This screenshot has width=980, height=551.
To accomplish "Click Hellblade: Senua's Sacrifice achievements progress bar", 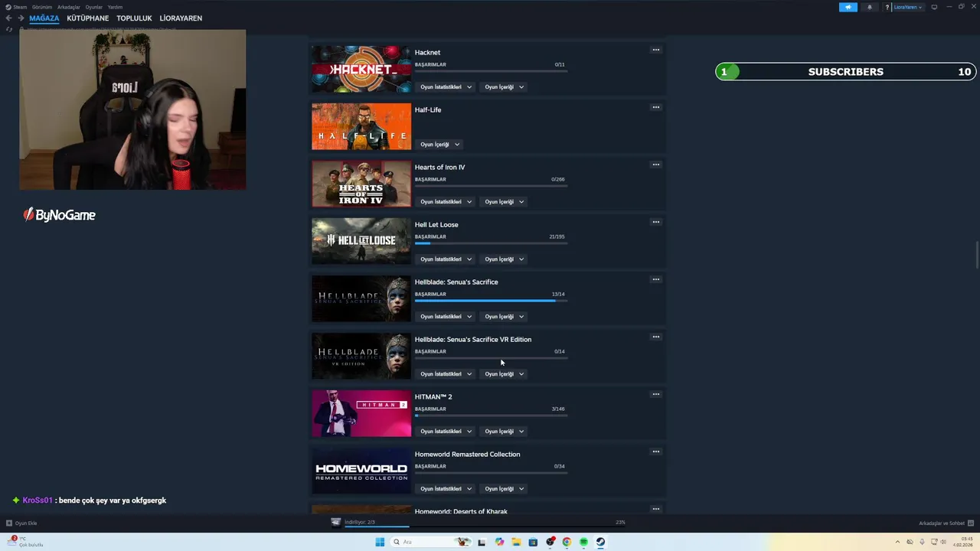I will click(x=491, y=301).
